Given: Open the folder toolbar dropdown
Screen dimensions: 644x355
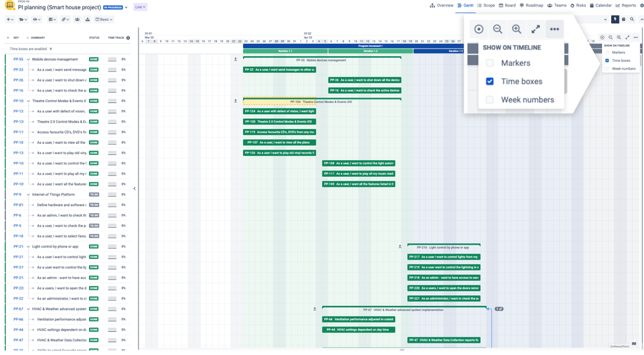Looking at the screenshot, I should point(23,19).
